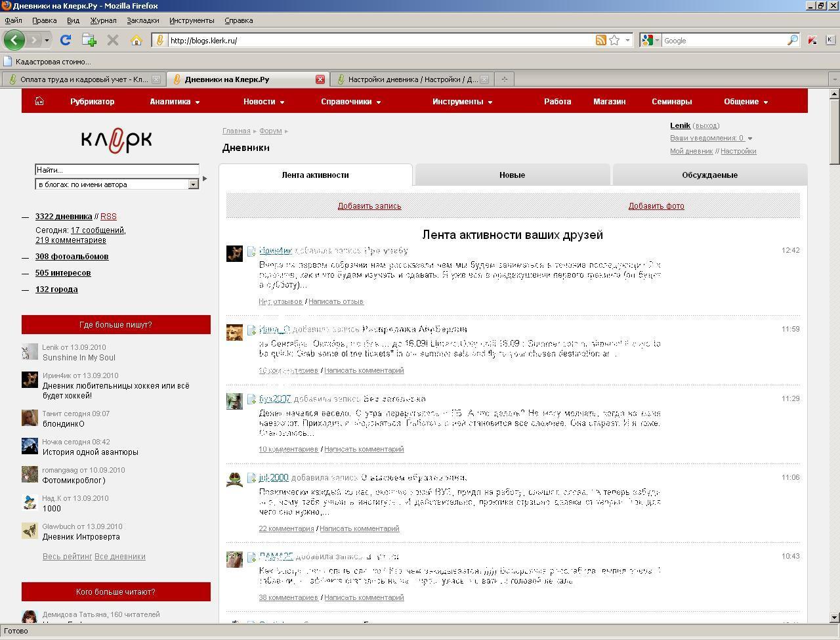Switch to the Обсуждаемые tab
The height and width of the screenshot is (640, 840).
tap(709, 175)
